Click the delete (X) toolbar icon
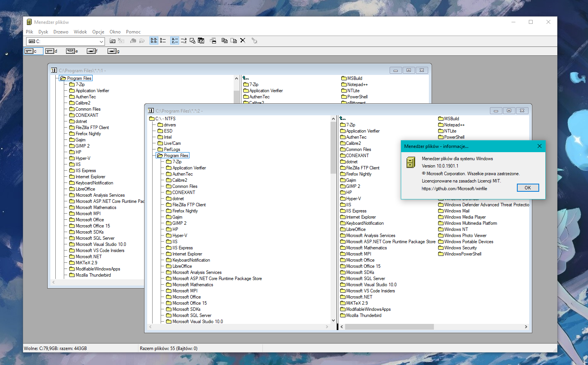The image size is (588, 365). tap(243, 40)
